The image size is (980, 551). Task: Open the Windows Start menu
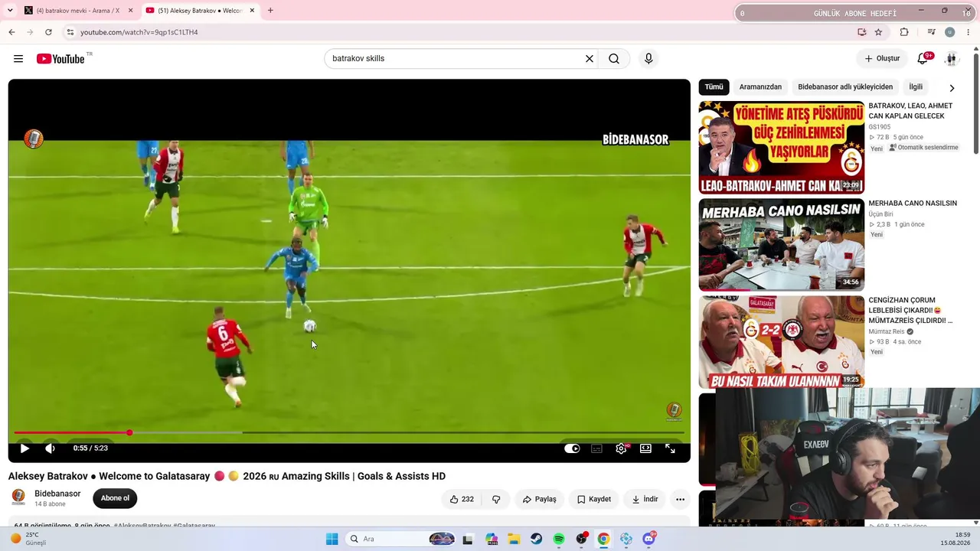(332, 539)
